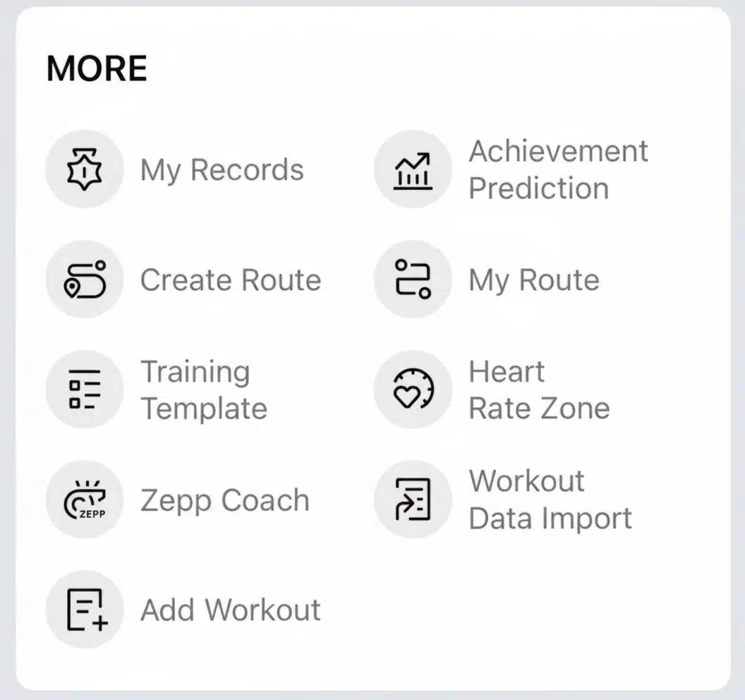
Task: Select the Add Workout label
Action: (x=231, y=609)
